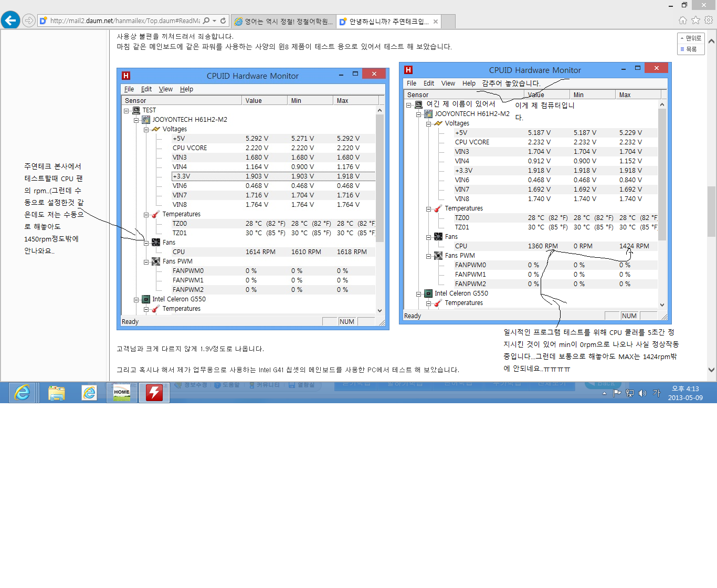The width and height of the screenshot is (717, 588).
Task: Refresh the page with the reload icon
Action: (223, 21)
